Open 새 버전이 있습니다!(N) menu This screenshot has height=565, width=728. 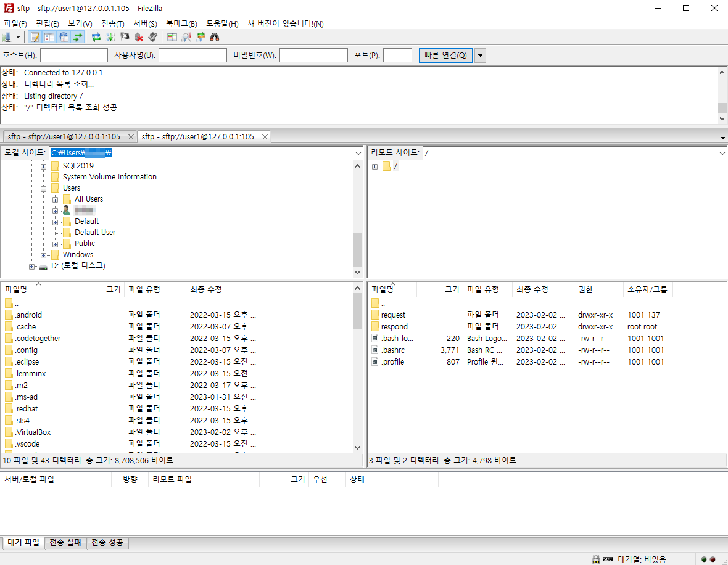tap(286, 23)
